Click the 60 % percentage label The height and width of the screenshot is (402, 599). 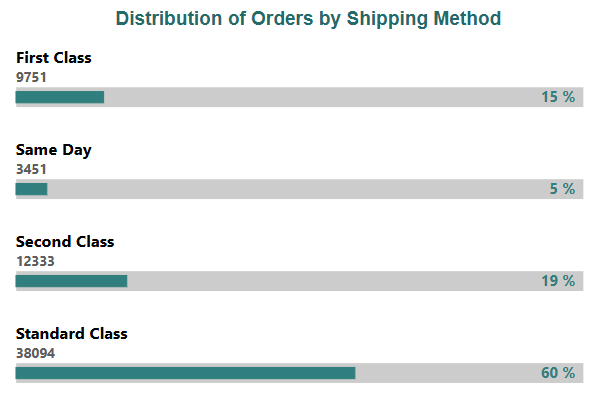coord(558,373)
